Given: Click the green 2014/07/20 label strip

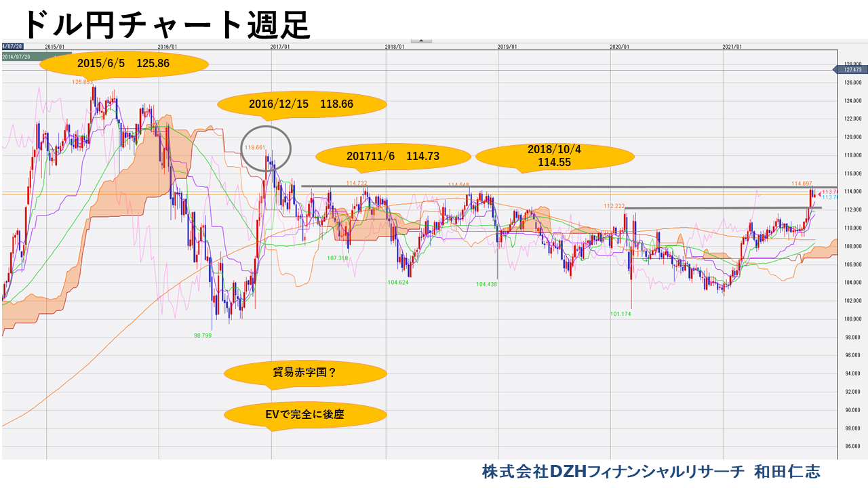Looking at the screenshot, I should pyautogui.click(x=17, y=56).
